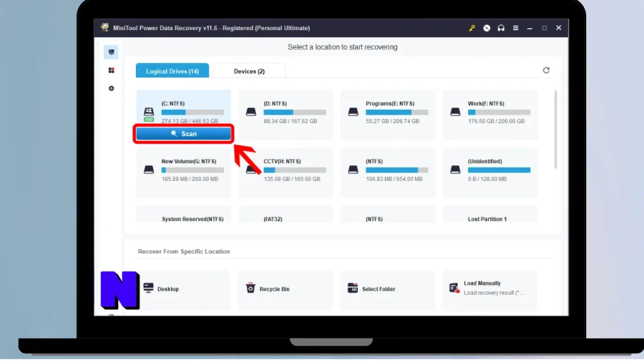Screen dimensions: 644x362
Task: Click the 176.50 GB / 200.00 GB text
Action: 496,121
